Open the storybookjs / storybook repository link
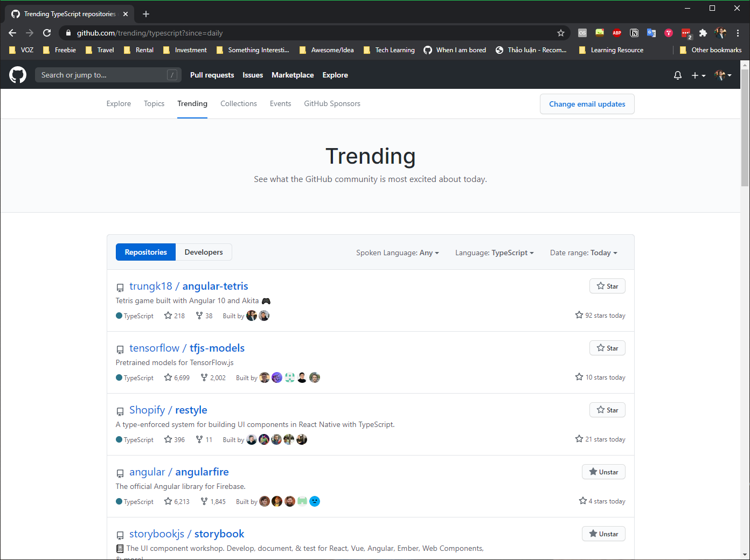 point(186,534)
